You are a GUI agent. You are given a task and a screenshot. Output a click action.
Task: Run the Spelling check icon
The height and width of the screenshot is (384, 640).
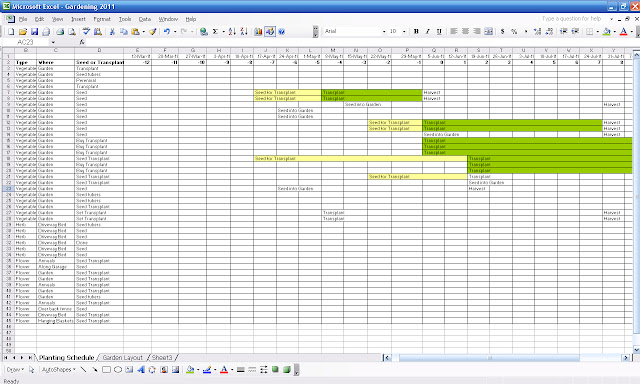point(86,31)
